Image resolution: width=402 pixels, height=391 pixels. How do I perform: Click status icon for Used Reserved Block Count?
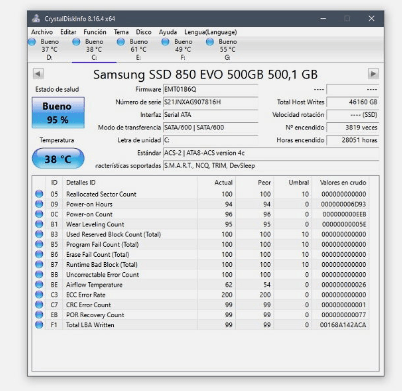[x=39, y=234]
